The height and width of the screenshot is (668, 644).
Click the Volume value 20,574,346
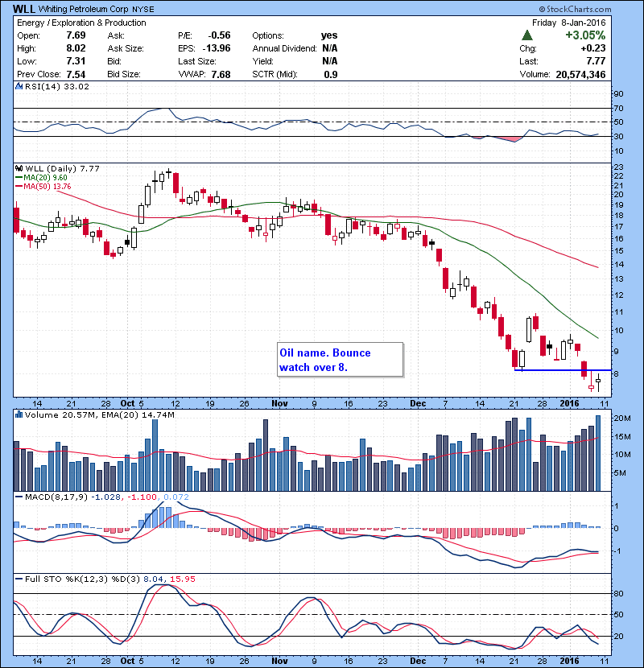point(580,75)
